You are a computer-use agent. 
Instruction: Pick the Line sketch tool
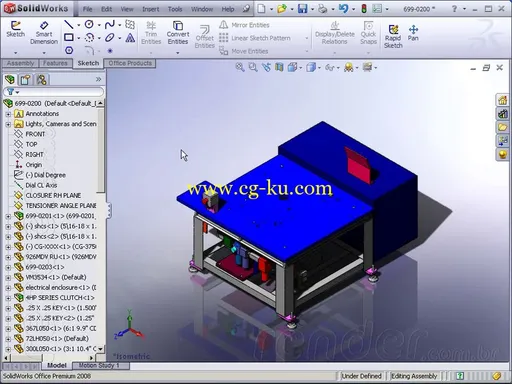[69, 24]
